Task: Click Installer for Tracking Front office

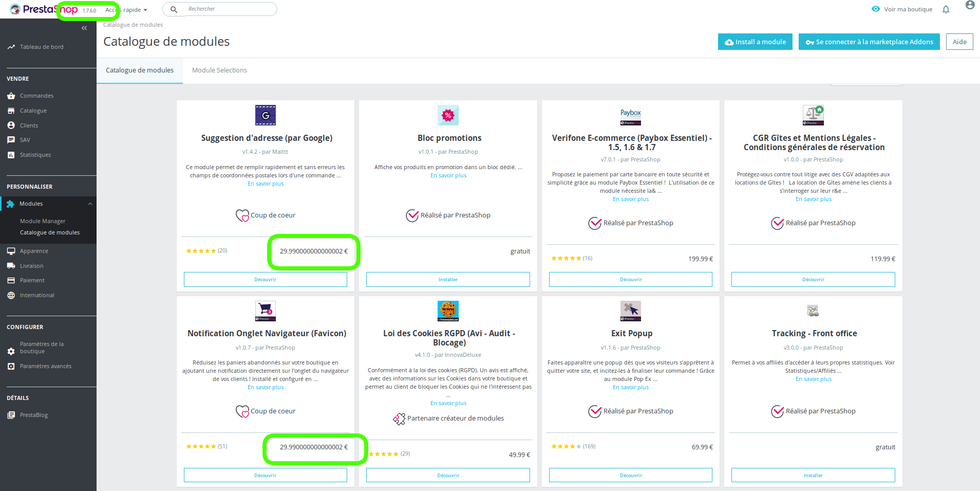Action: pos(813,475)
